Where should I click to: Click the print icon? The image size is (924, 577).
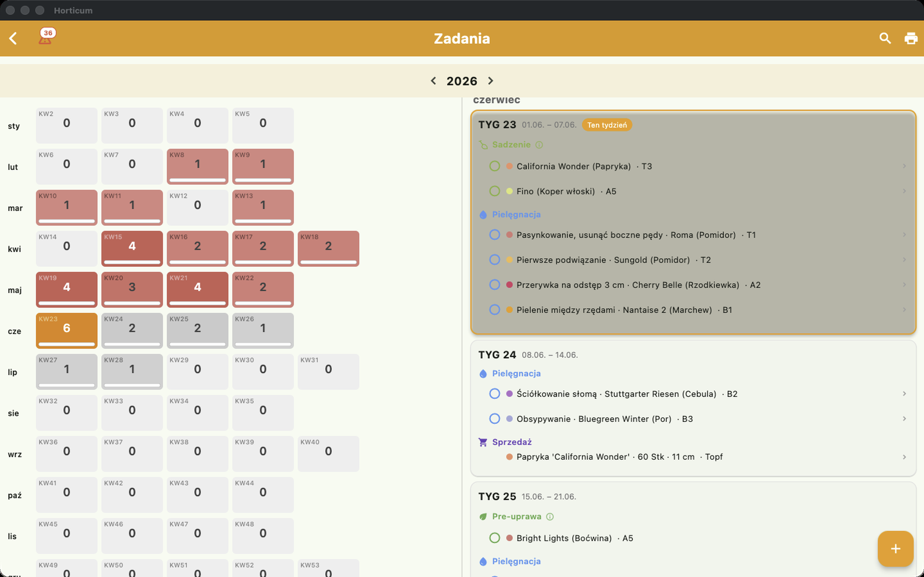[911, 38]
